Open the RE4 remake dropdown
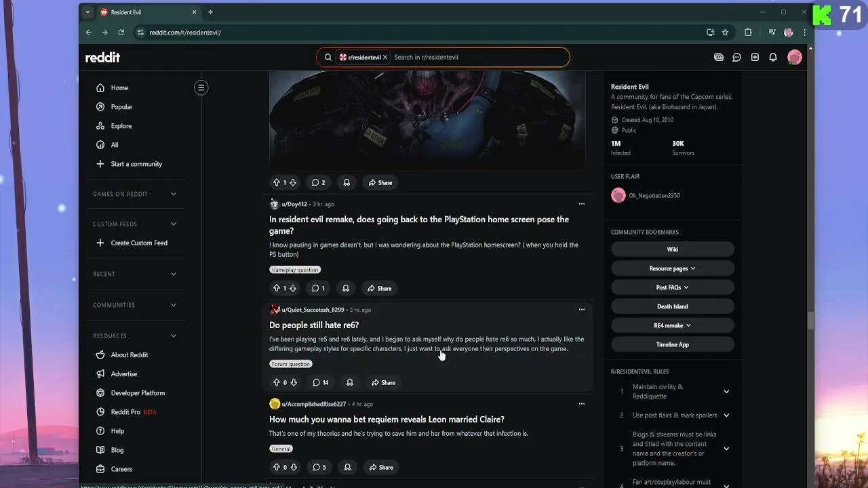 click(673, 325)
